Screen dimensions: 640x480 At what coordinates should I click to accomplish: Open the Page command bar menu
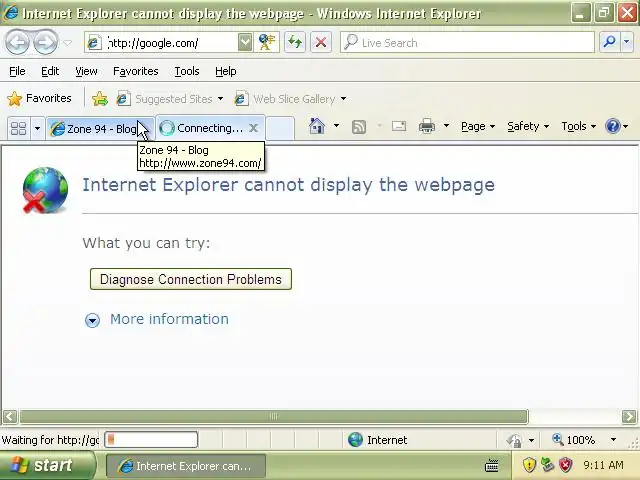tap(478, 127)
